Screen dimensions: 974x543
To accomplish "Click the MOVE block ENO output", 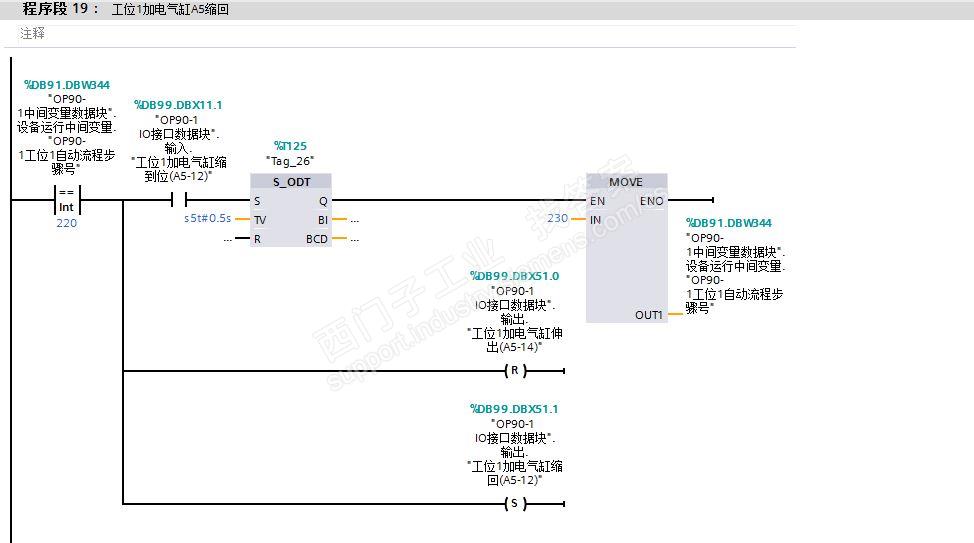I will point(652,201).
